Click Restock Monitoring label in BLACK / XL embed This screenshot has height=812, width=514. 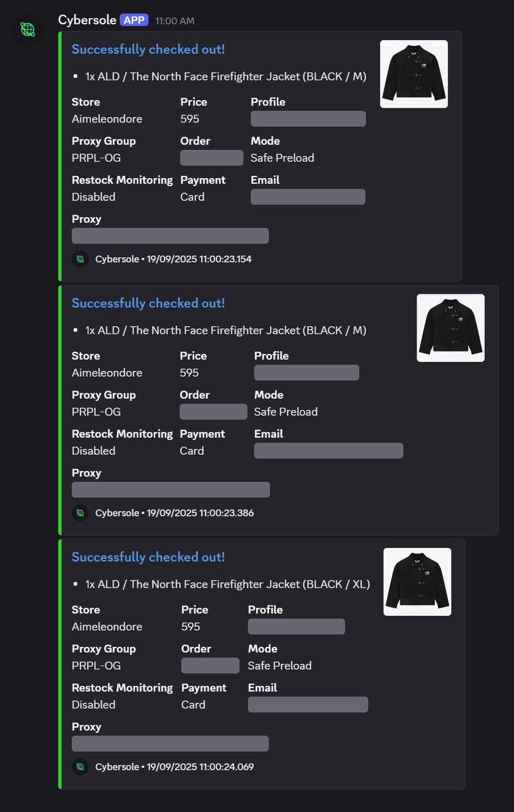122,687
